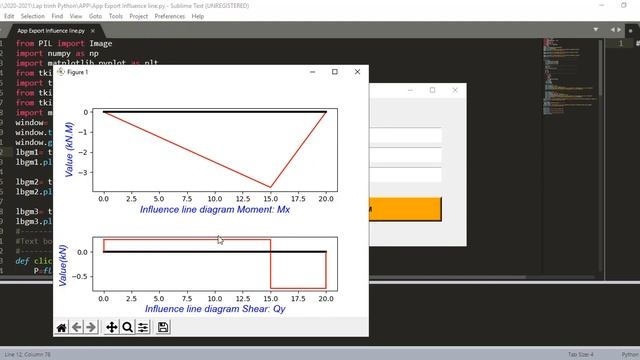Screen dimensions: 640x360
Task: Click the second input field in tkinter window
Action: tap(405, 155)
